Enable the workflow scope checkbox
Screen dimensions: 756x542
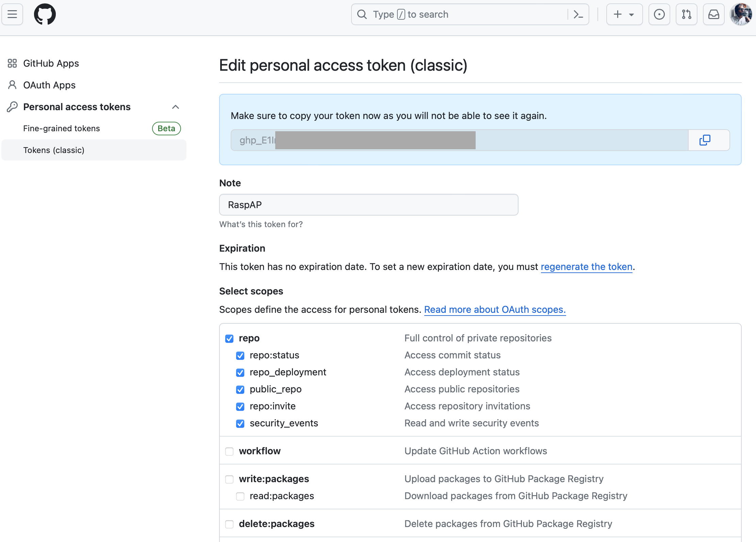229,452
